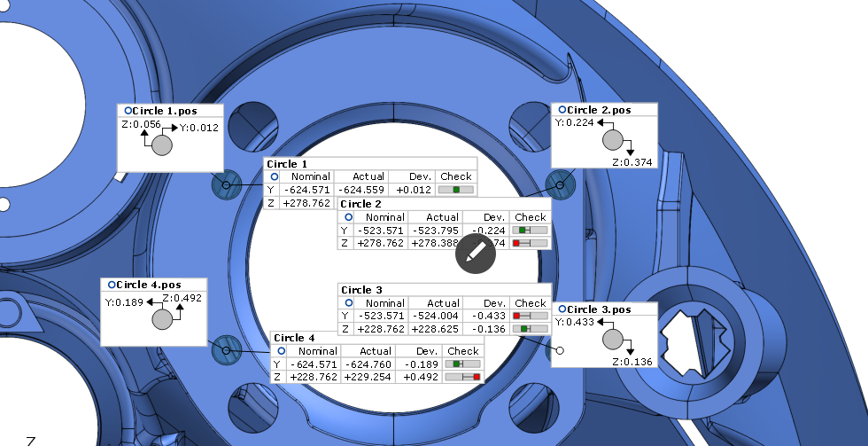Click Circle 4 Z actual +229.254
Viewport: 868px width, 446px height.
[368, 378]
